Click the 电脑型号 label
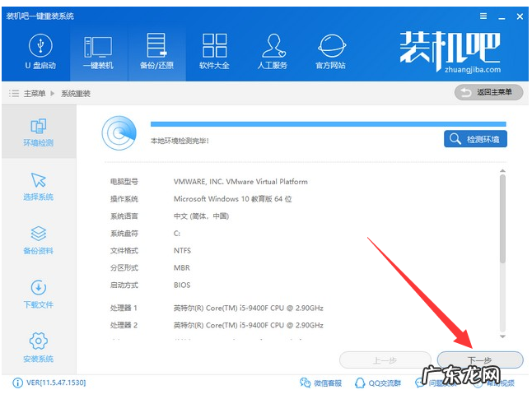Image resolution: width=532 pixels, height=399 pixels. click(x=124, y=182)
